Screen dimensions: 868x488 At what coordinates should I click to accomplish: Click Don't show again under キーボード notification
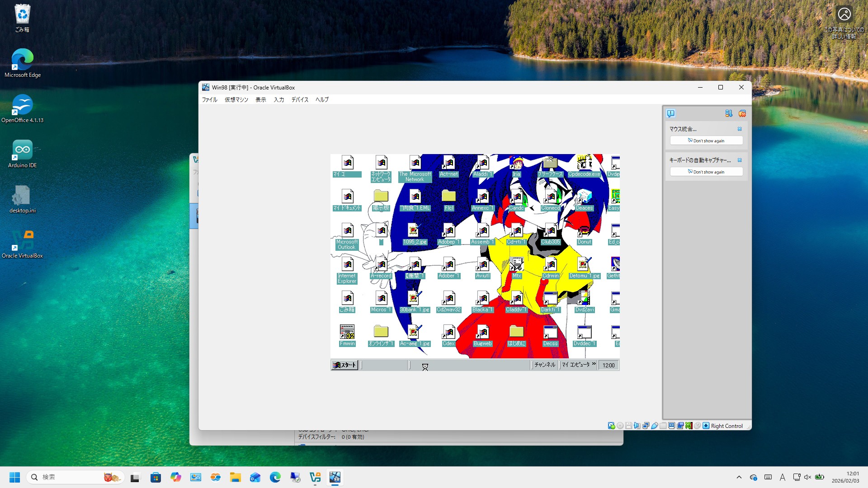coord(706,172)
